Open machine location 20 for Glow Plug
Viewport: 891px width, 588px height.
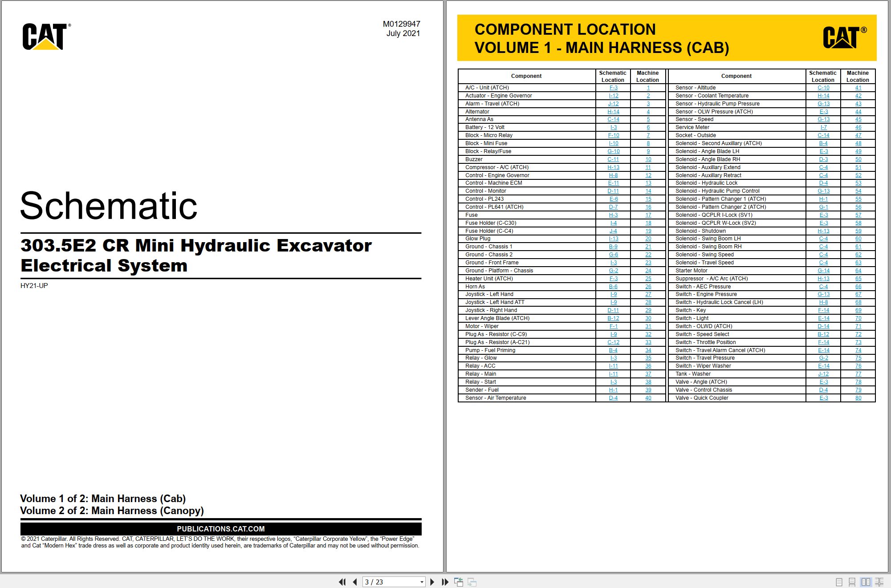pyautogui.click(x=648, y=239)
